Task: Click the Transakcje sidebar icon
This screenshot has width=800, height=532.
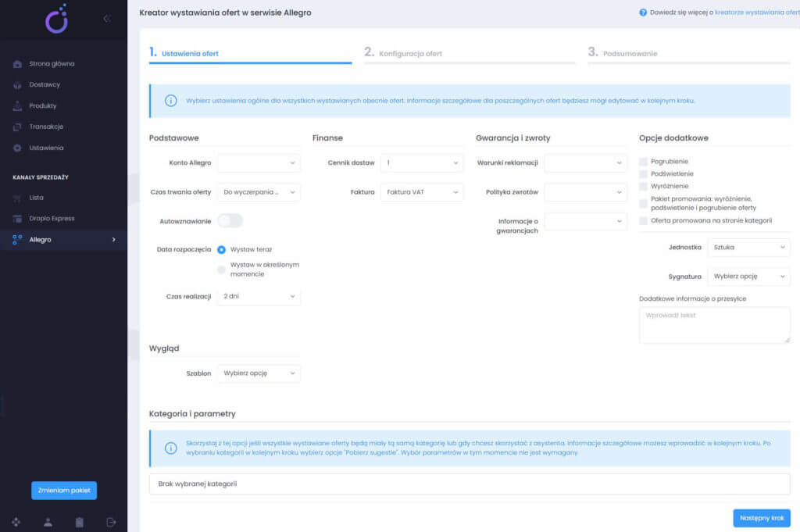Action: coord(17,127)
